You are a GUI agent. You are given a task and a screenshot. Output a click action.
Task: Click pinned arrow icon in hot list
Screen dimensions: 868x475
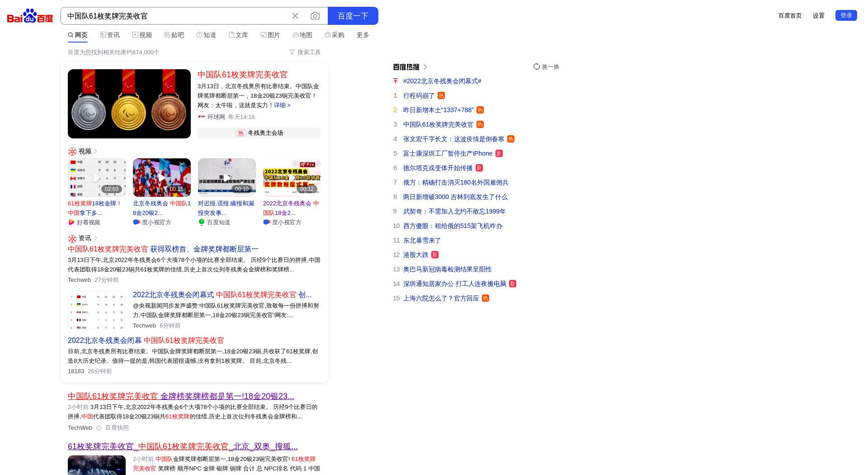pyautogui.click(x=396, y=81)
